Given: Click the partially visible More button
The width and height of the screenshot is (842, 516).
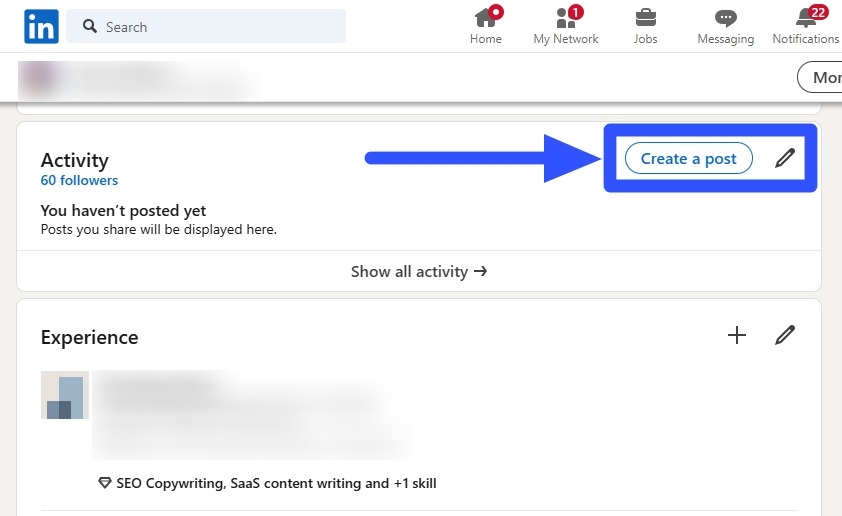Looking at the screenshot, I should [820, 77].
